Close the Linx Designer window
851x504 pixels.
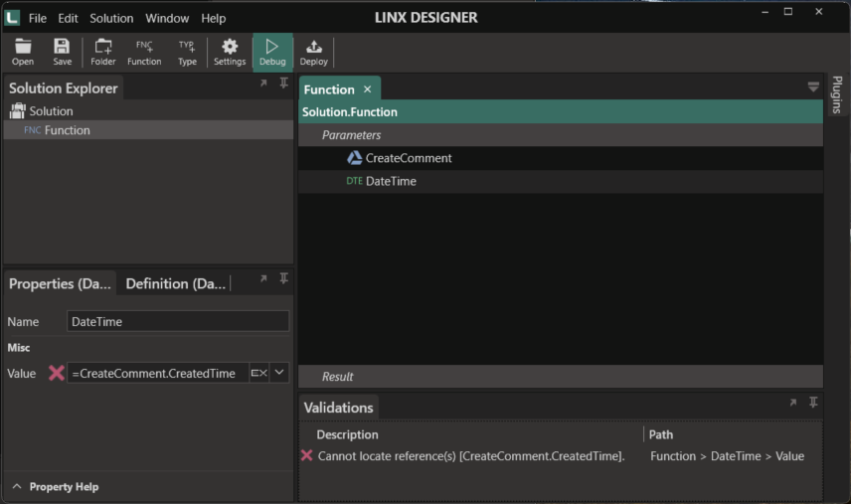[818, 11]
